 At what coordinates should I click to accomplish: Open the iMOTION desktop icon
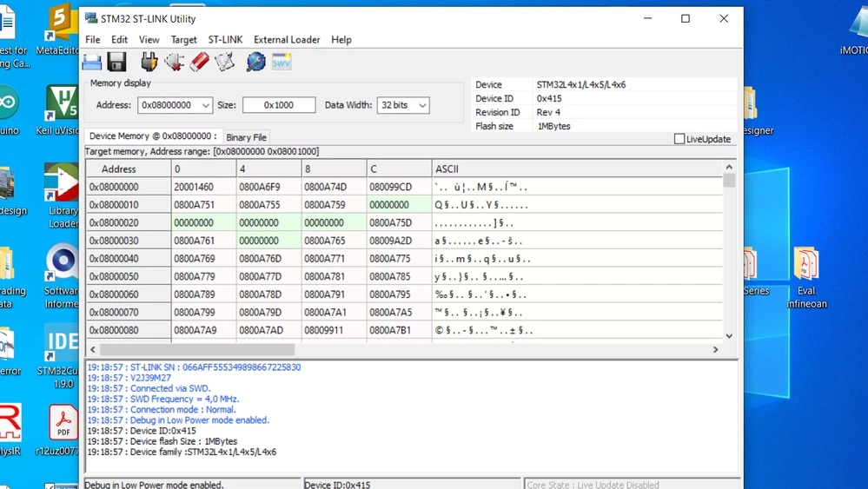pyautogui.click(x=855, y=30)
